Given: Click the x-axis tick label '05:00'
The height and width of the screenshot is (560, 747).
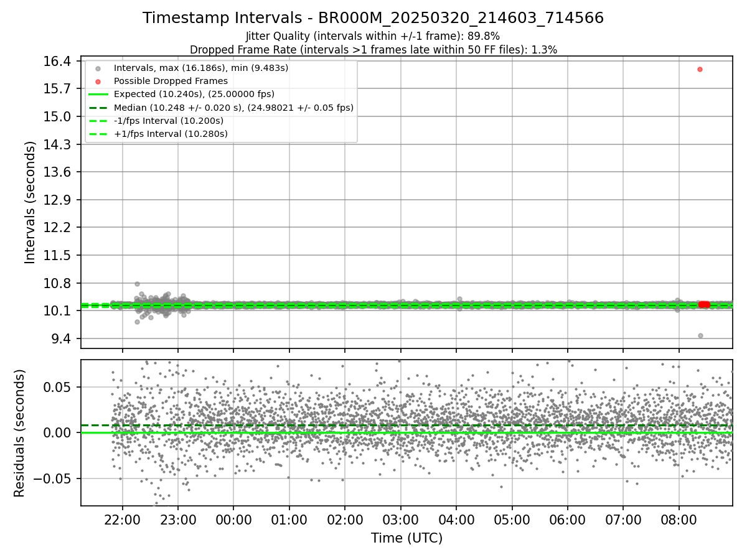Looking at the screenshot, I should point(512,519).
